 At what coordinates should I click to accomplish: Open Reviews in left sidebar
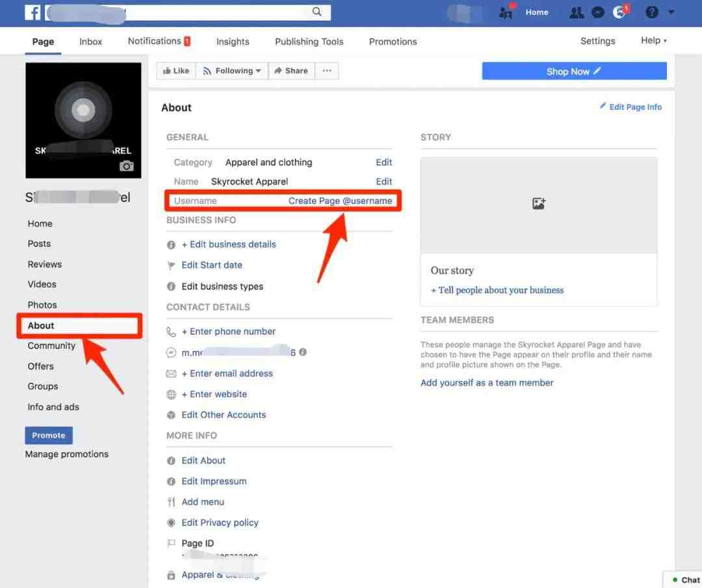click(45, 264)
